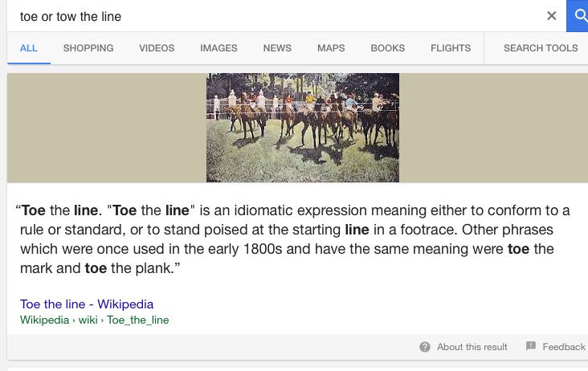The height and width of the screenshot is (371, 588).
Task: Click the About this result text
Action: tap(472, 347)
